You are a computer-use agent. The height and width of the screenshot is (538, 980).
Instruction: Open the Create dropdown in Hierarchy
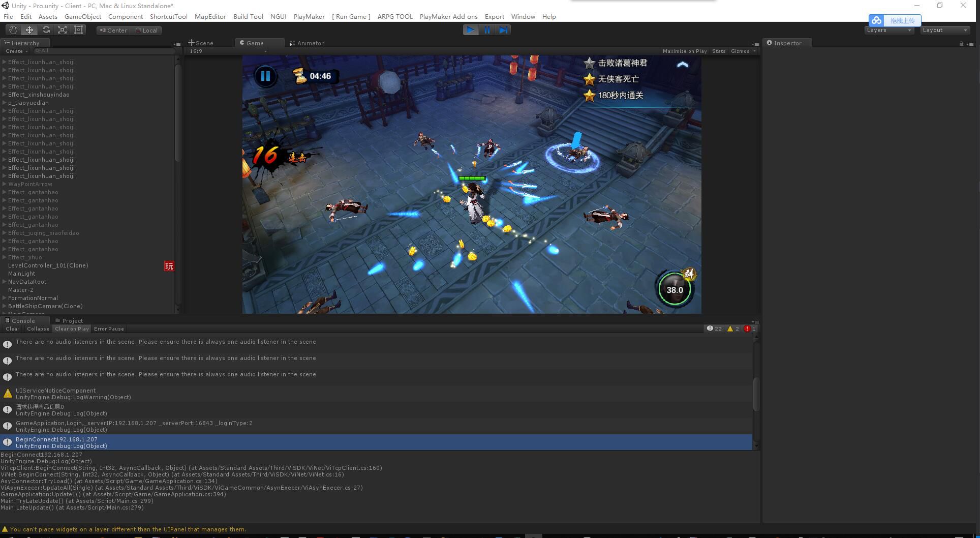16,51
